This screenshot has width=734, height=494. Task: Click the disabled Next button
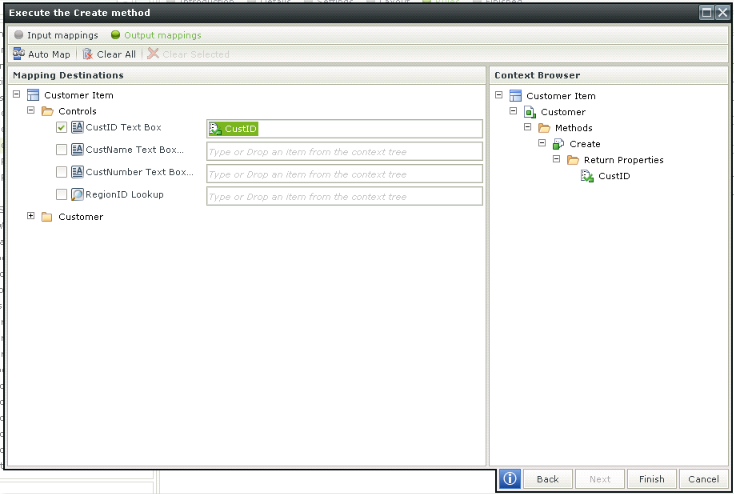tap(600, 479)
